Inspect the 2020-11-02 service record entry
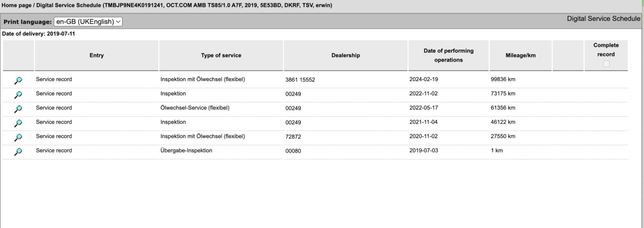 coord(18,137)
